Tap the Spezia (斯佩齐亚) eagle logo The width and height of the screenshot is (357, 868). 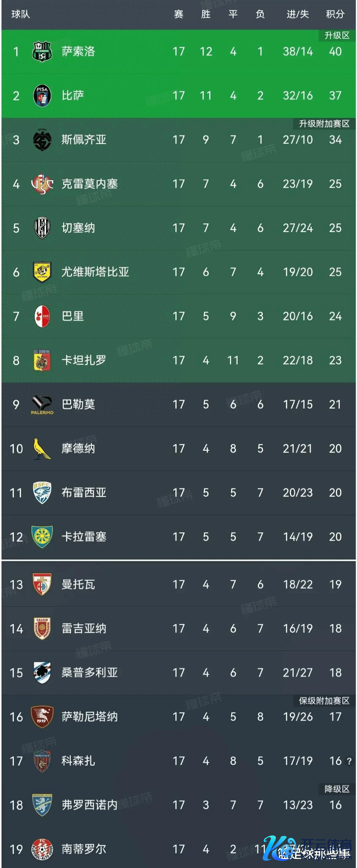(x=42, y=140)
